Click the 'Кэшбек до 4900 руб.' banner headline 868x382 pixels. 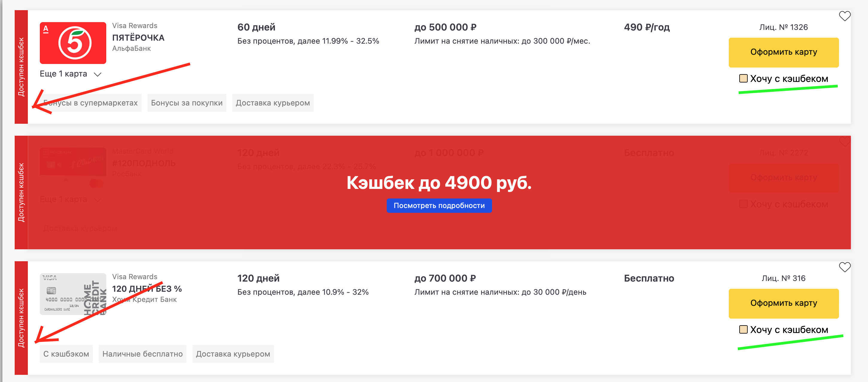coord(439,183)
